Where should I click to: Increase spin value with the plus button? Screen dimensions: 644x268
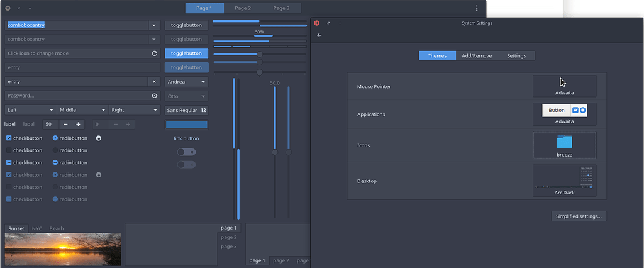point(78,124)
